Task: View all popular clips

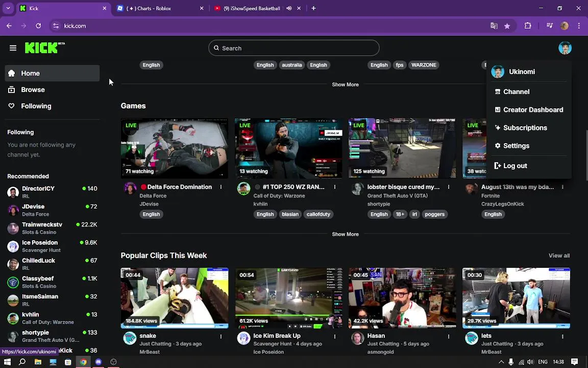Action: (559, 256)
